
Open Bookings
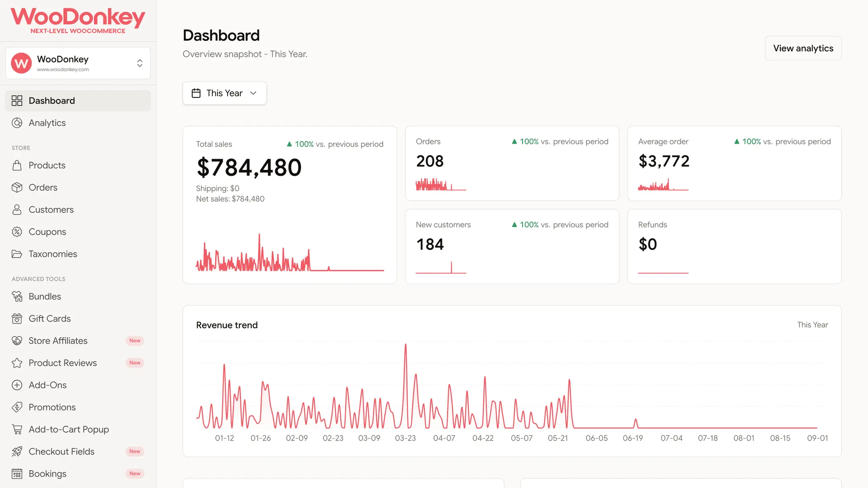click(x=78, y=474)
